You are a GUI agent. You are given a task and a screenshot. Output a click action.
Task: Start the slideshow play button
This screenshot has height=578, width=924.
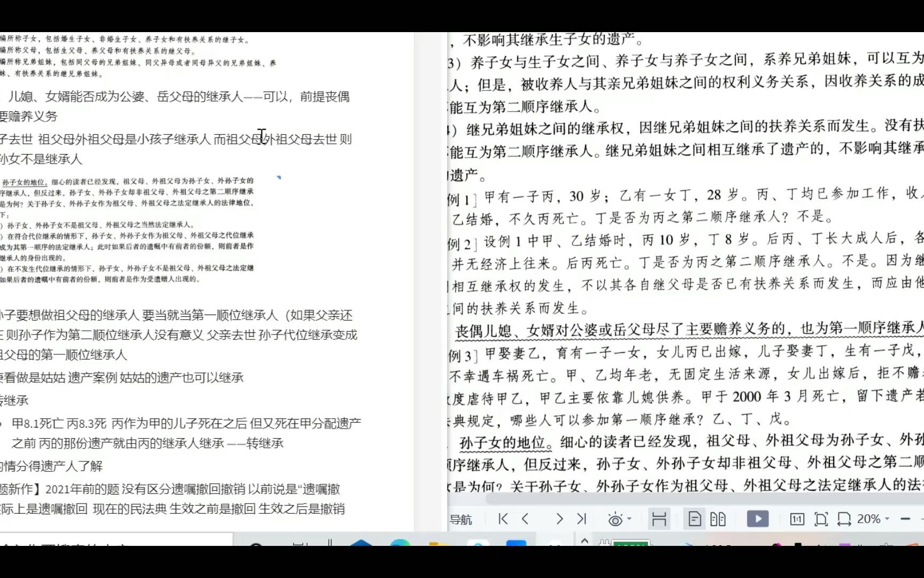tap(758, 519)
